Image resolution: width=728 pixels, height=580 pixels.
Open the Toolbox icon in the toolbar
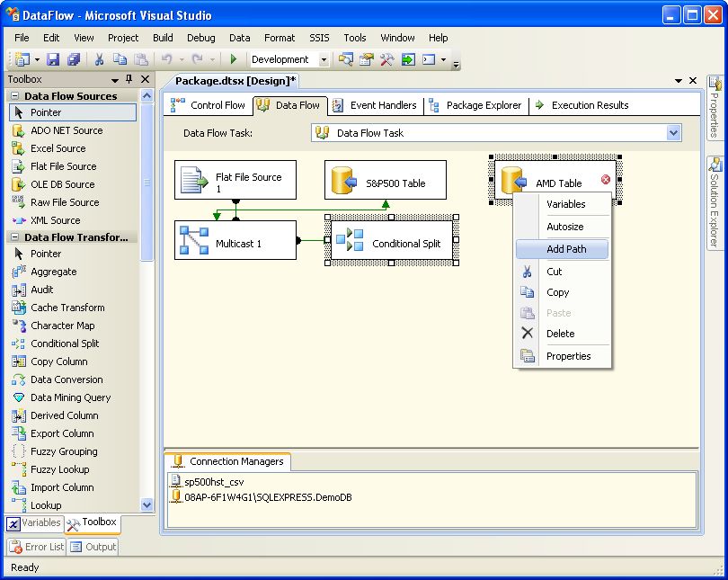point(386,59)
